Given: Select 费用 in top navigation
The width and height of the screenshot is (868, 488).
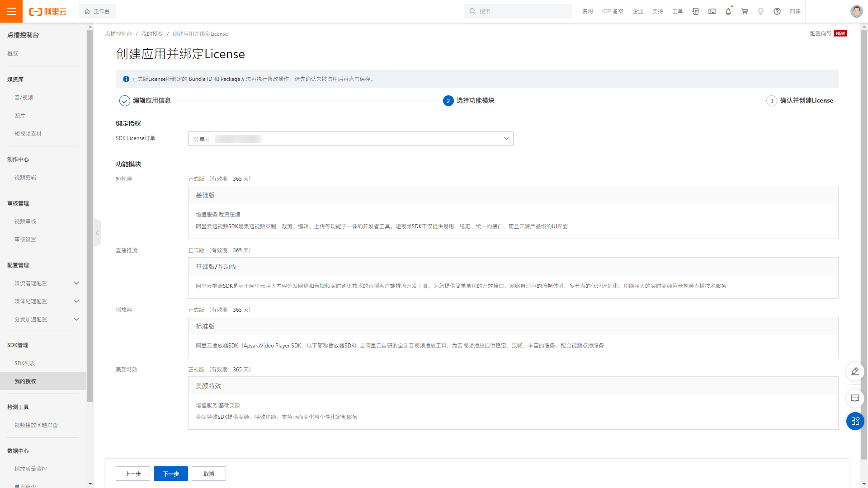Looking at the screenshot, I should pyautogui.click(x=587, y=11).
